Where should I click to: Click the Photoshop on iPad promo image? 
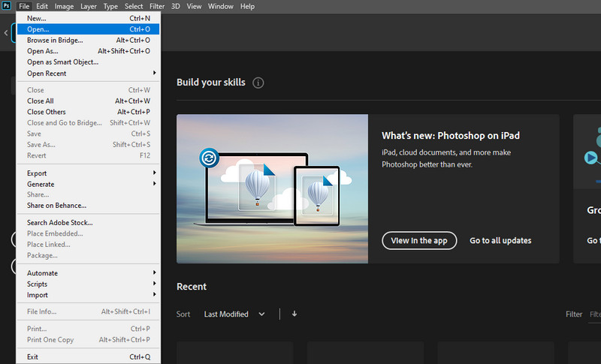pyautogui.click(x=272, y=189)
